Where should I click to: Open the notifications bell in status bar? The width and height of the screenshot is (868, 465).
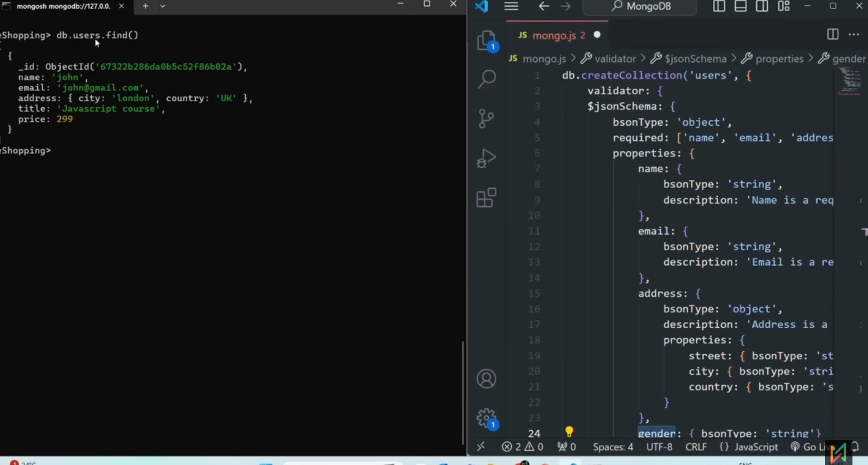coord(855,447)
